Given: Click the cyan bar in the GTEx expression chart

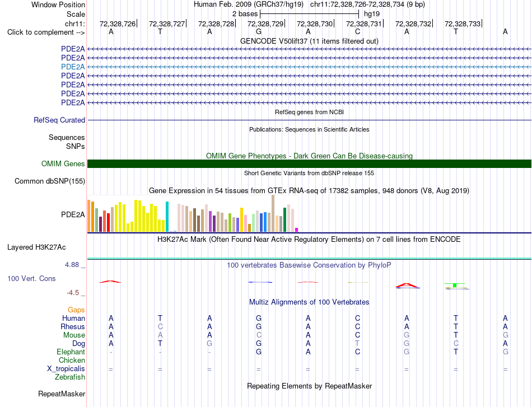Looking at the screenshot, I should (167, 217).
